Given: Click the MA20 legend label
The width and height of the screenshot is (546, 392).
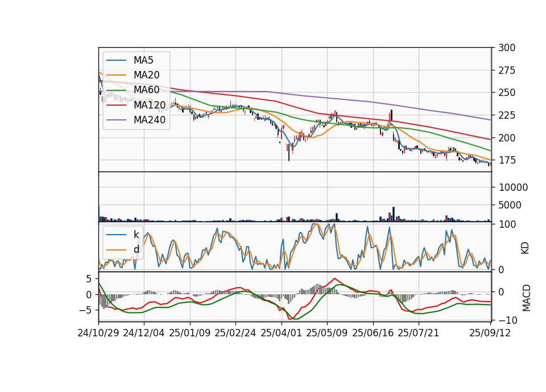Looking at the screenshot, I should pos(147,75).
